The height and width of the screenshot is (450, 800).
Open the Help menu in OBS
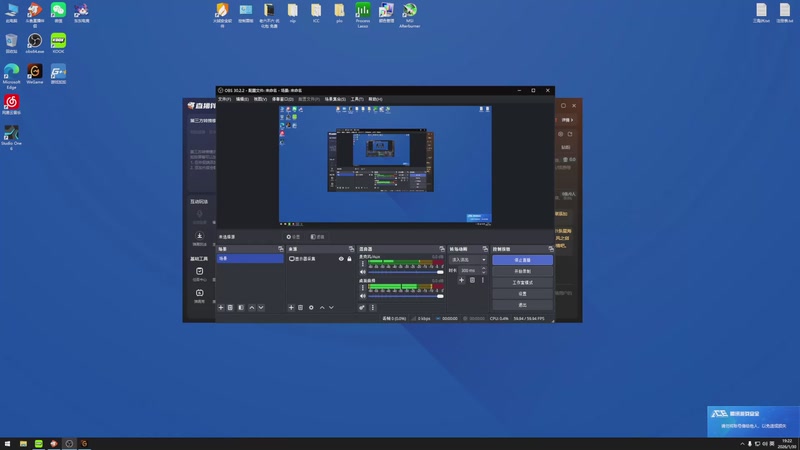[x=376, y=99]
